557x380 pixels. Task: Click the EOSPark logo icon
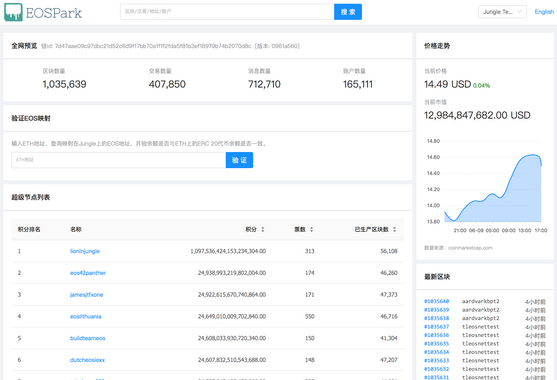click(13, 12)
